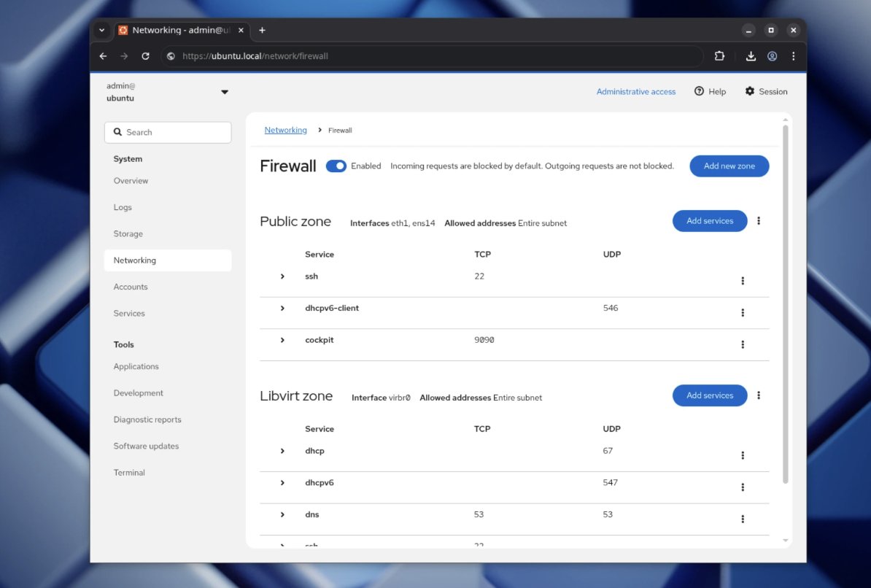871x588 pixels.
Task: Expand the dhcpv6-client service details
Action: (x=282, y=307)
